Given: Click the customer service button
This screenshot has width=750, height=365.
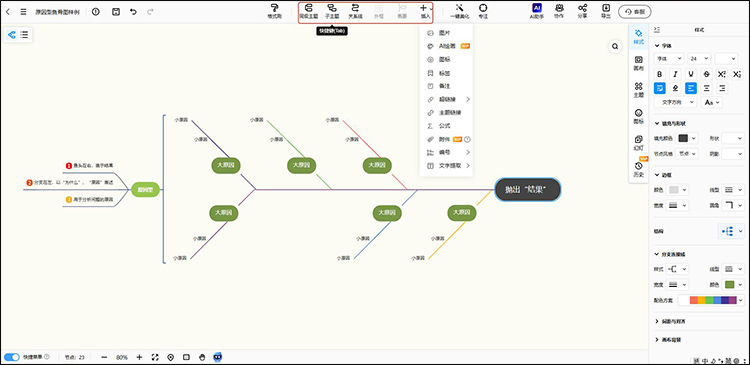Looking at the screenshot, I should [x=635, y=11].
